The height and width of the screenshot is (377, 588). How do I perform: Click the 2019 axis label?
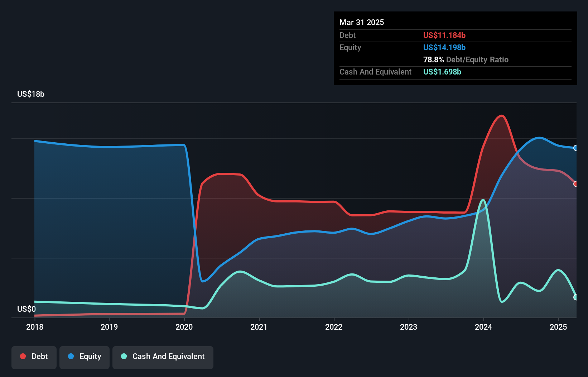click(109, 327)
